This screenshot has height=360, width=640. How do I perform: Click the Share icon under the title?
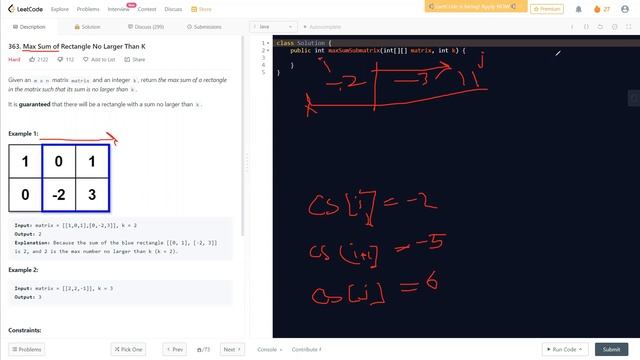click(127, 60)
